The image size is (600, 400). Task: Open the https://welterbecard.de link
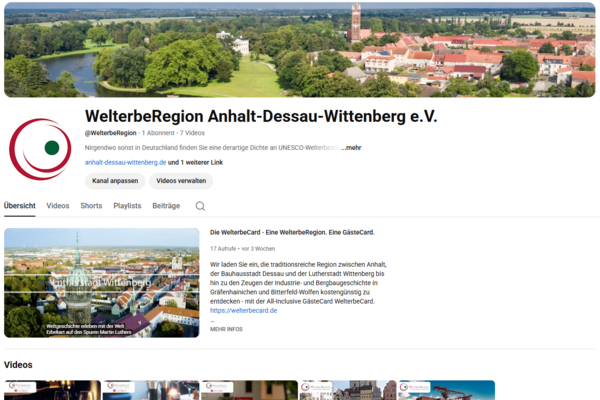point(243,310)
